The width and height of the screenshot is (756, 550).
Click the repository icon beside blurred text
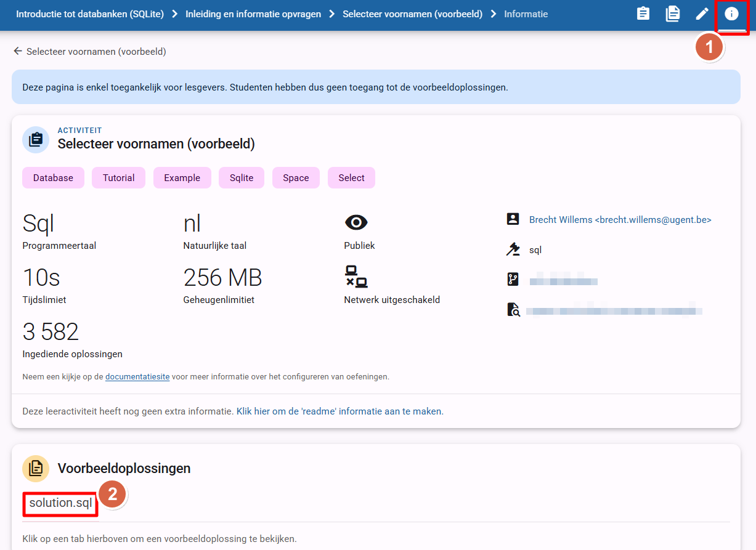pos(513,280)
